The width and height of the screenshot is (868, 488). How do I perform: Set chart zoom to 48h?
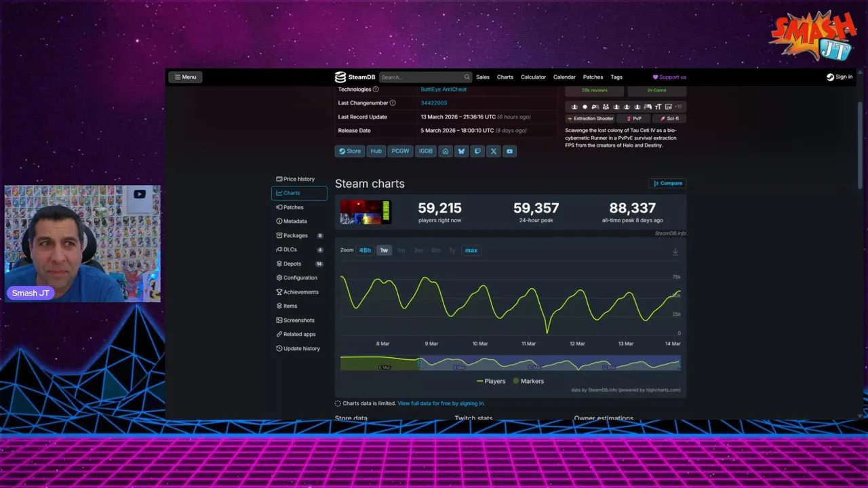(x=365, y=250)
